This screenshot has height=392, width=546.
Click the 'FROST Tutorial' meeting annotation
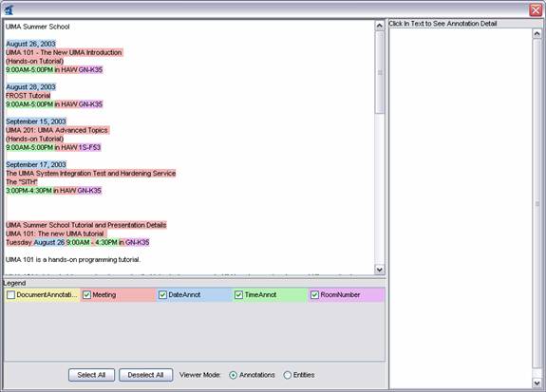coord(28,96)
